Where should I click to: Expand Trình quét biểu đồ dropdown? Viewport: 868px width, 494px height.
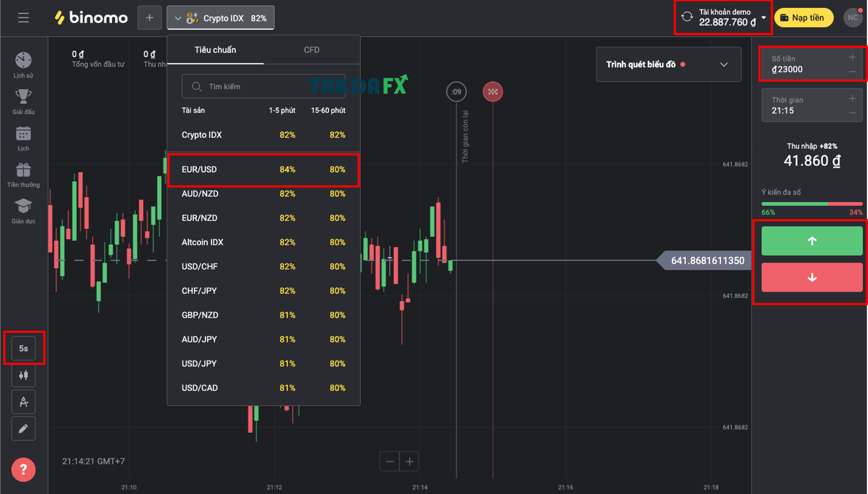pos(668,65)
